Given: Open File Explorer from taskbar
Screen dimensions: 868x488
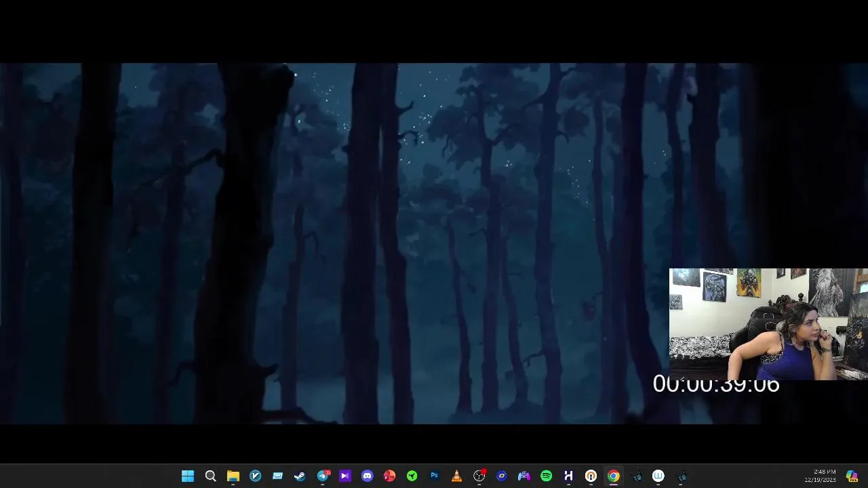Looking at the screenshot, I should [233, 476].
